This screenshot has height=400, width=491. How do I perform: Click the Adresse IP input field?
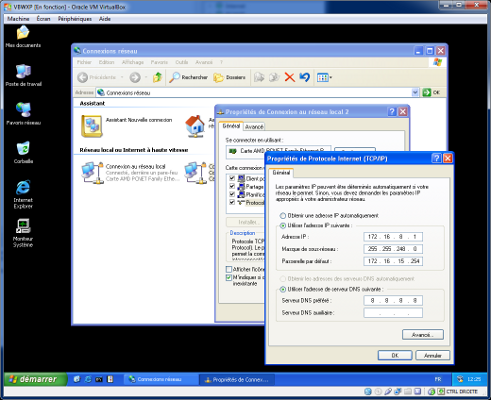click(393, 237)
